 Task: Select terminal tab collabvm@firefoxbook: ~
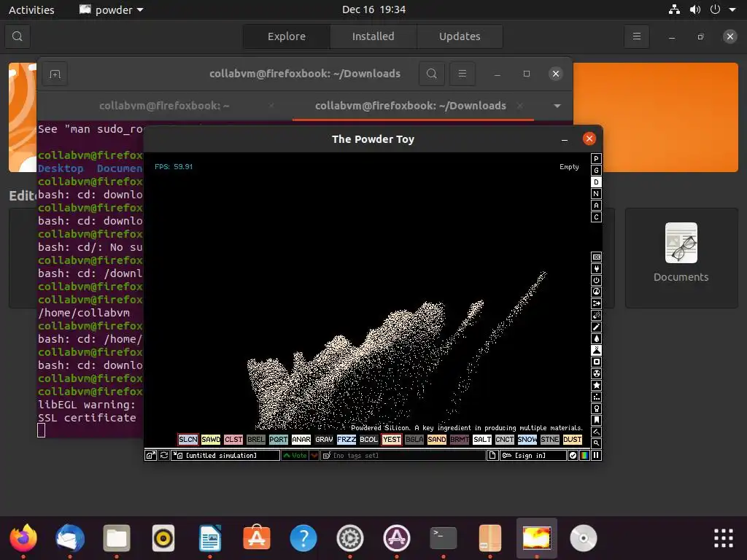tap(164, 106)
